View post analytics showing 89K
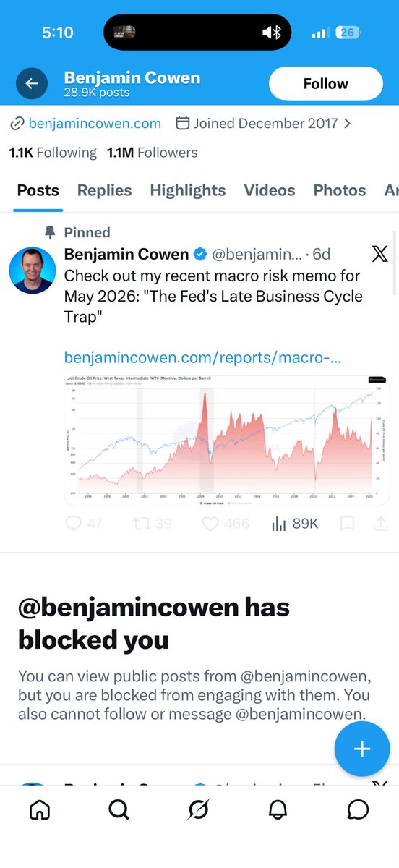399x868 pixels. [x=294, y=523]
